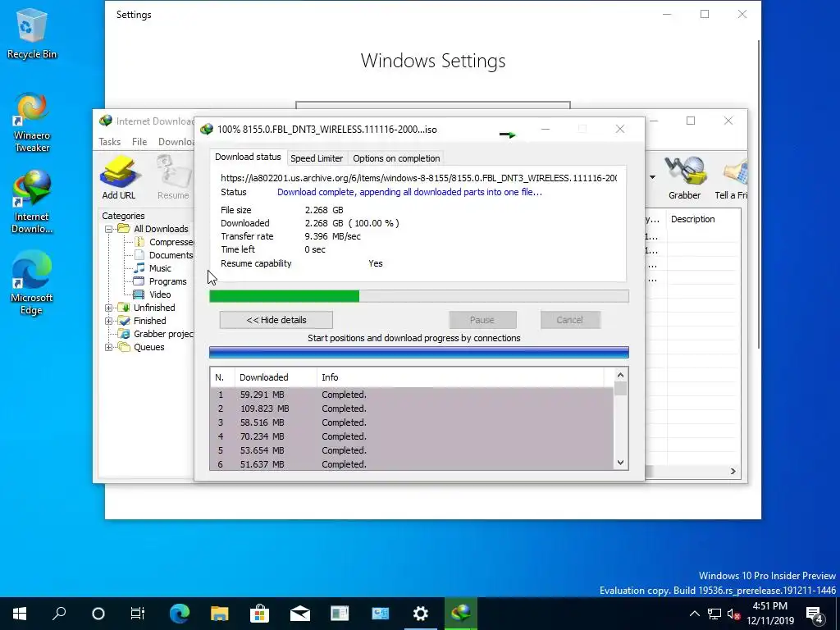Open File Explorer from taskbar
The image size is (840, 630).
pos(220,614)
